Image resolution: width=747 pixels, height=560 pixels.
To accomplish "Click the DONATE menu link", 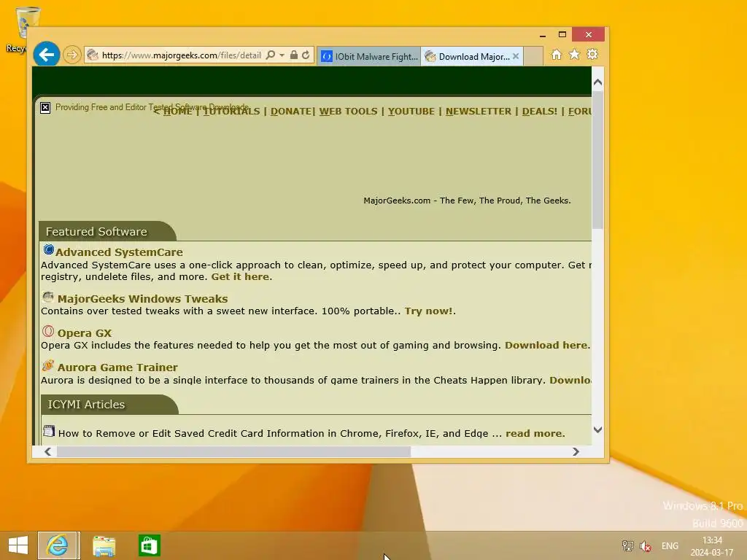I will coord(291,112).
